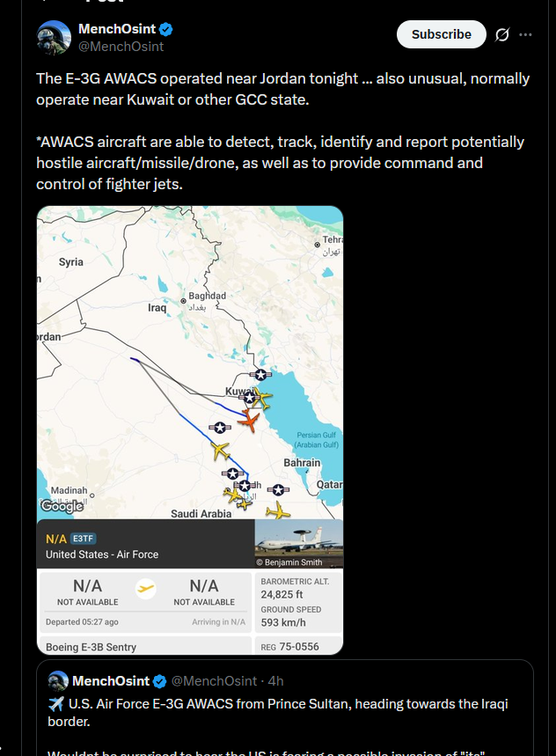
Task: Click the E3TF aircraft type badge
Action: [x=84, y=539]
